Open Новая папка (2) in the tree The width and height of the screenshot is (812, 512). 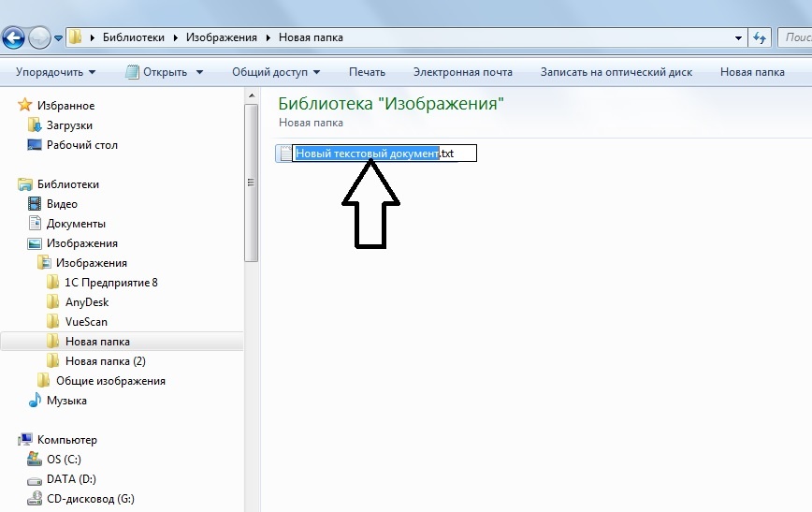(x=106, y=361)
